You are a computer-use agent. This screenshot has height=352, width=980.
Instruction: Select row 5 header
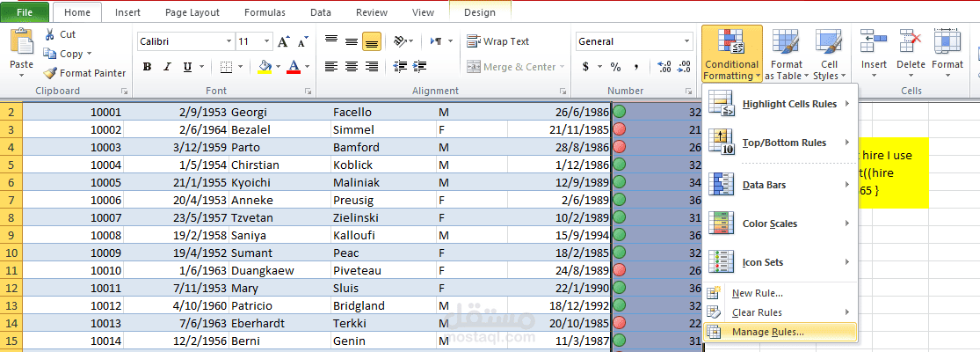point(11,165)
